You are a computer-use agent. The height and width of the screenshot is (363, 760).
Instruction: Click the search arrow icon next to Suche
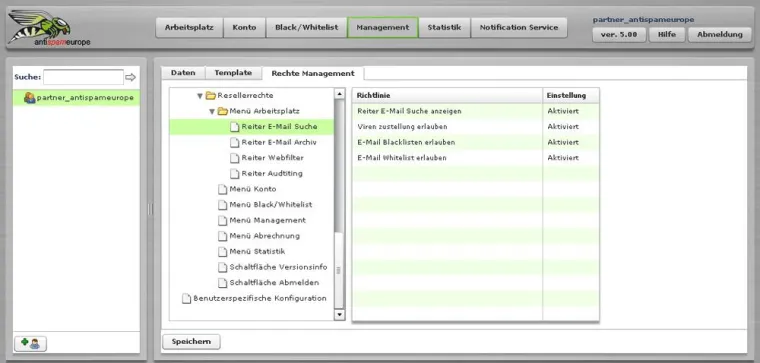point(130,77)
